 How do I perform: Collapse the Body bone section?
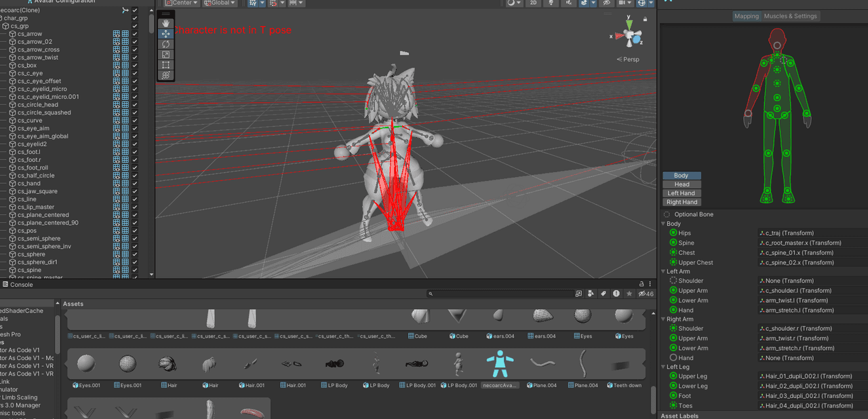pyautogui.click(x=664, y=224)
